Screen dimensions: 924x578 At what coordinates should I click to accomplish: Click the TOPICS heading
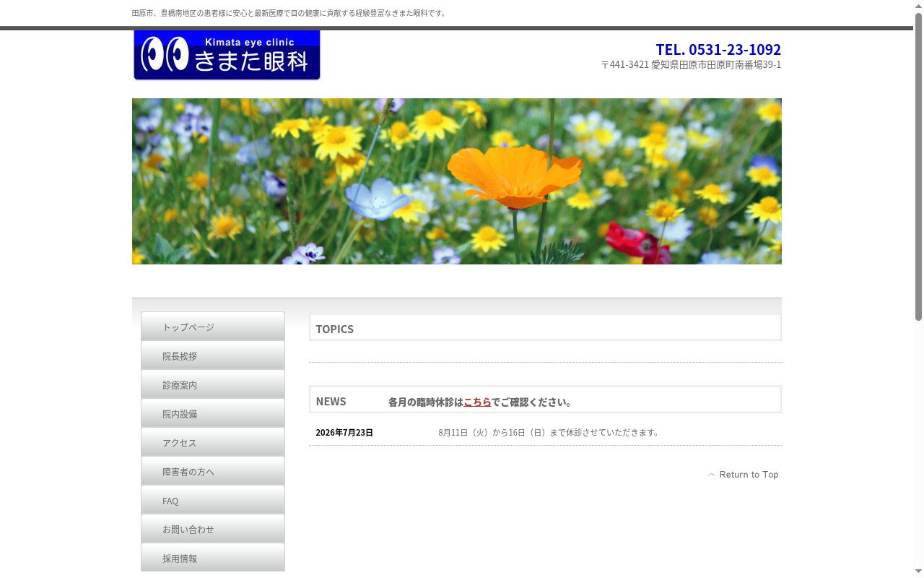click(335, 329)
